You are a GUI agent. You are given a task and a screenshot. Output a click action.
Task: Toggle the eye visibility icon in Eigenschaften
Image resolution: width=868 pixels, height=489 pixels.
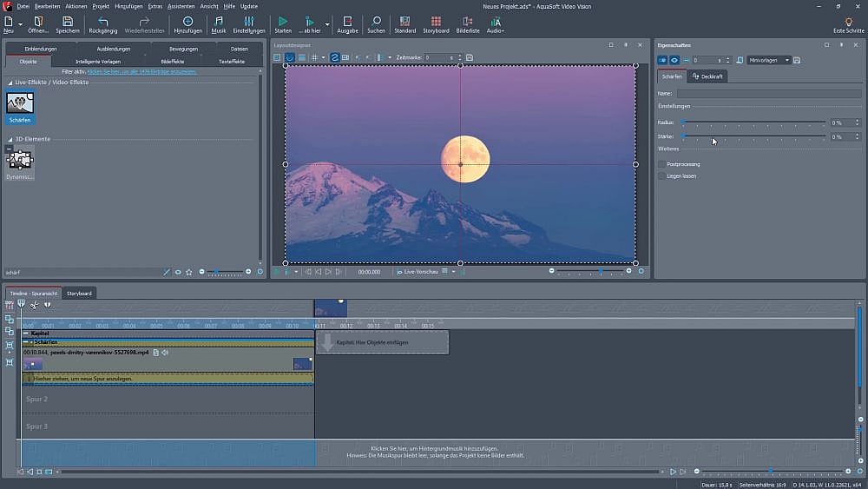(x=674, y=60)
